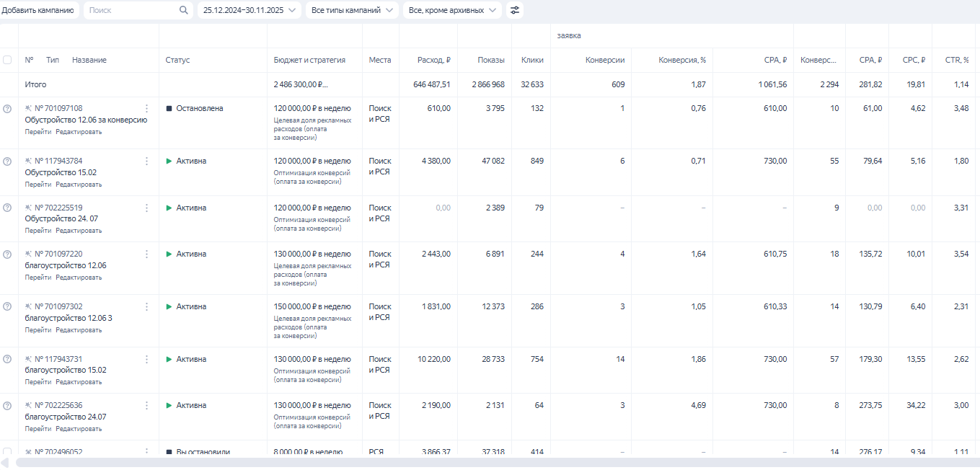The width and height of the screenshot is (980, 470).
Task: Click help icon beside благоустройство 12.06
Action: click(7, 254)
